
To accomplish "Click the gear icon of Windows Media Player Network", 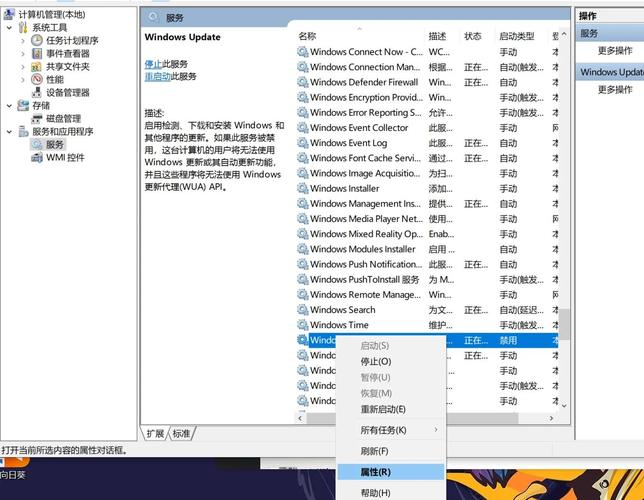I will click(303, 219).
